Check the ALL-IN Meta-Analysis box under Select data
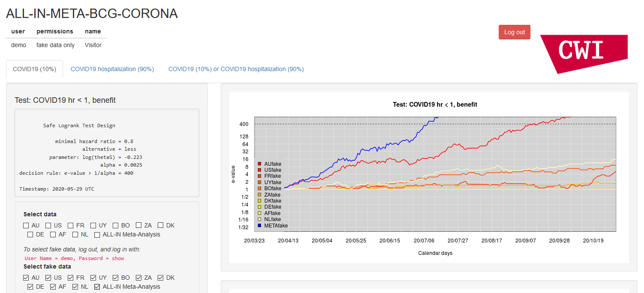Viewport: 644px width, 293px height. pyautogui.click(x=97, y=234)
